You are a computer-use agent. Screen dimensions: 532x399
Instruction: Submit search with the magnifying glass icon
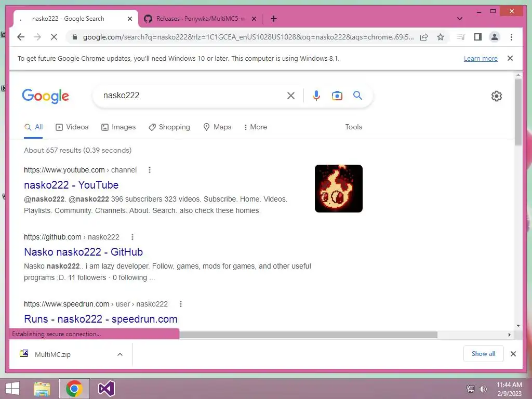pyautogui.click(x=357, y=96)
